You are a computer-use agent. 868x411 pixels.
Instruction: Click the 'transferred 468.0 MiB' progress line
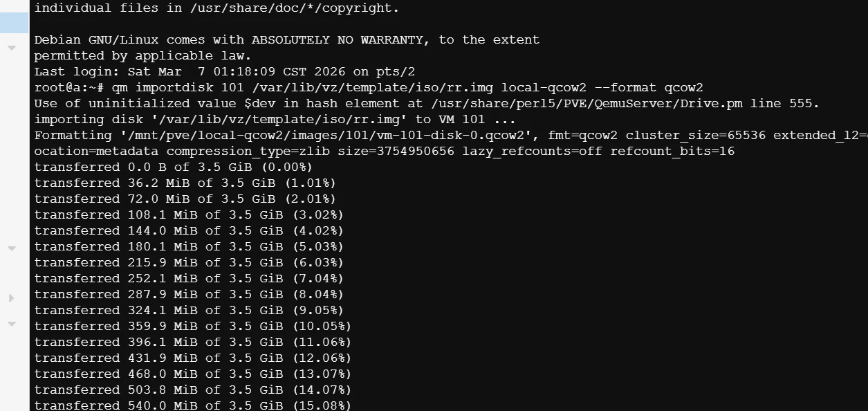point(192,374)
